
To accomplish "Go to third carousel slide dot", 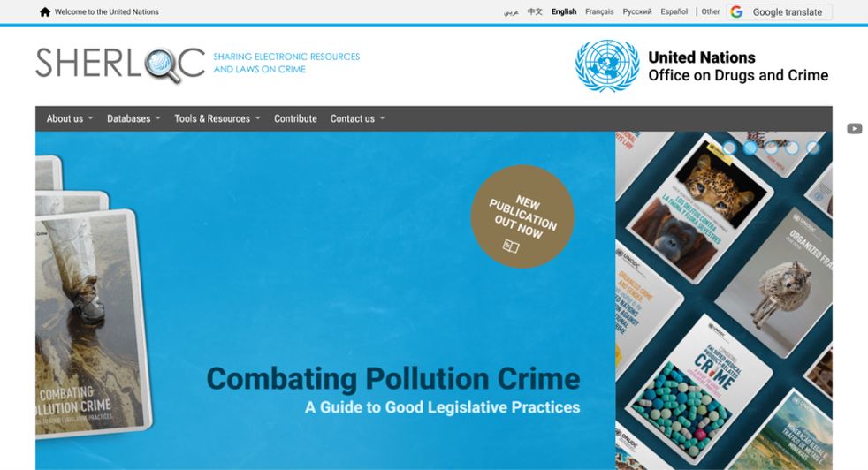I will pyautogui.click(x=771, y=148).
